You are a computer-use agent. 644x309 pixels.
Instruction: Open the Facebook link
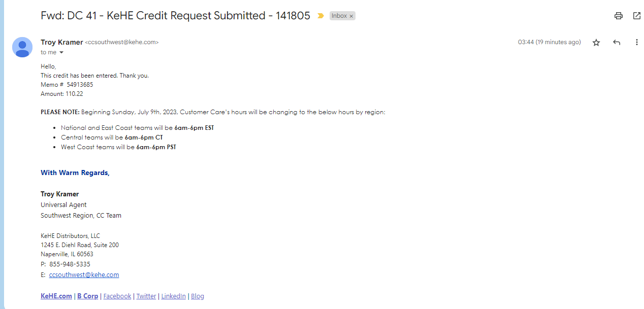tap(117, 296)
